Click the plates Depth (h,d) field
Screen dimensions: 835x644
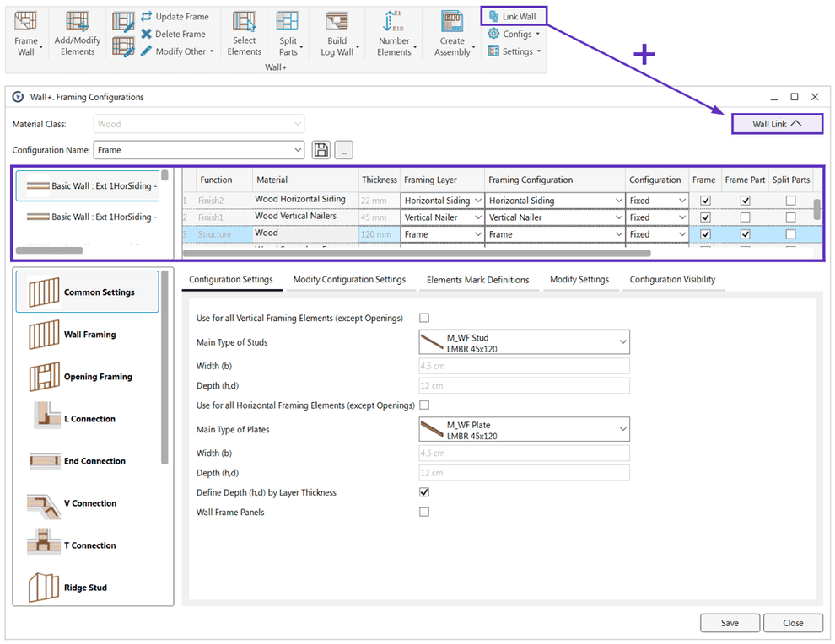524,473
